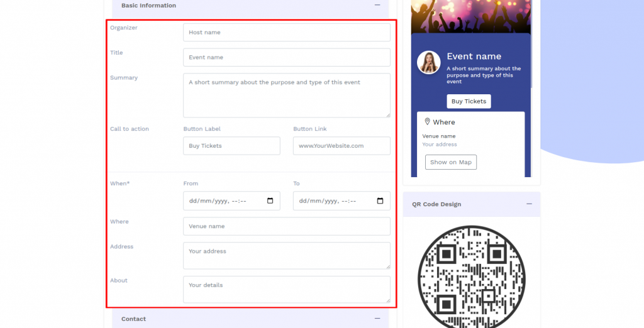Viewport: 644px width, 328px height.
Task: Click the Your details About text area
Action: point(286,289)
